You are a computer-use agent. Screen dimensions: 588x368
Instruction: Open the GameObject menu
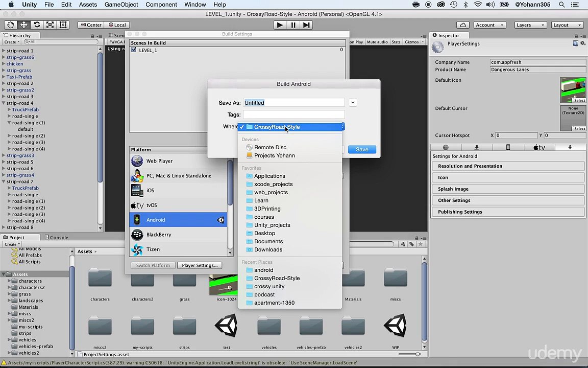pos(121,5)
